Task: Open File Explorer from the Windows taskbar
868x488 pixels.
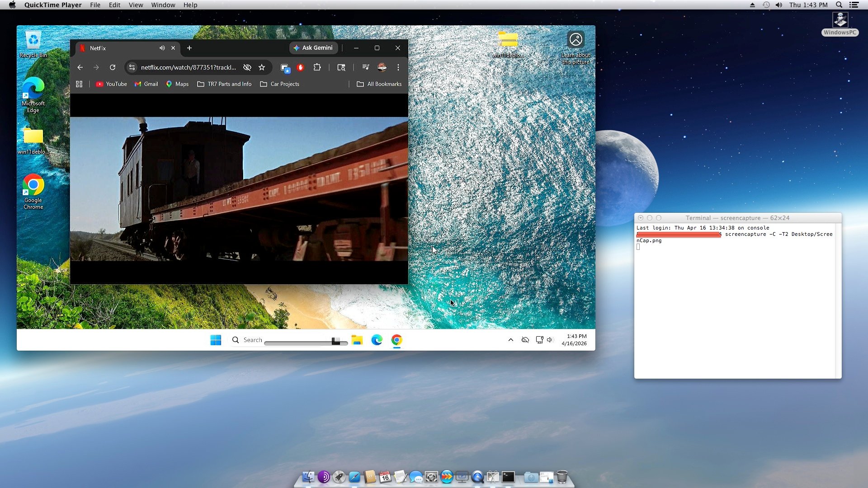Action: 357,340
